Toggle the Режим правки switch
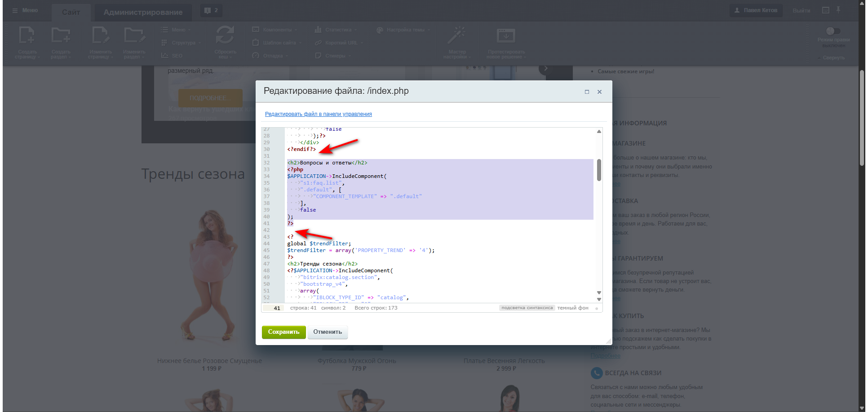Screen dimensions: 868x412 click(833, 31)
